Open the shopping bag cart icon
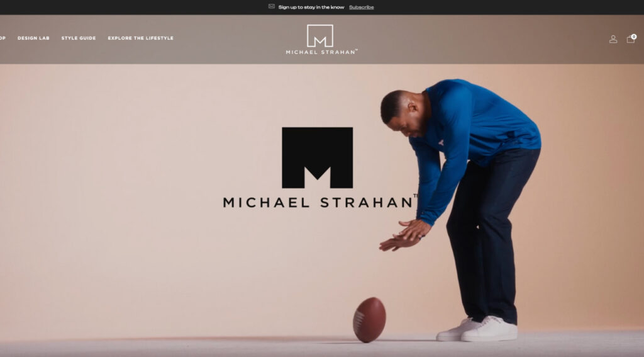 tap(630, 39)
